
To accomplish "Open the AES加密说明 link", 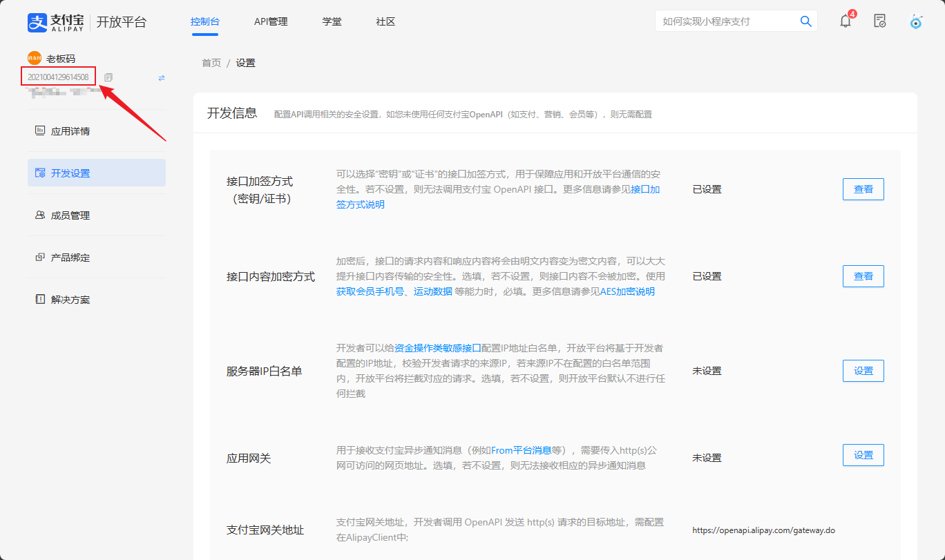I will tap(627, 291).
